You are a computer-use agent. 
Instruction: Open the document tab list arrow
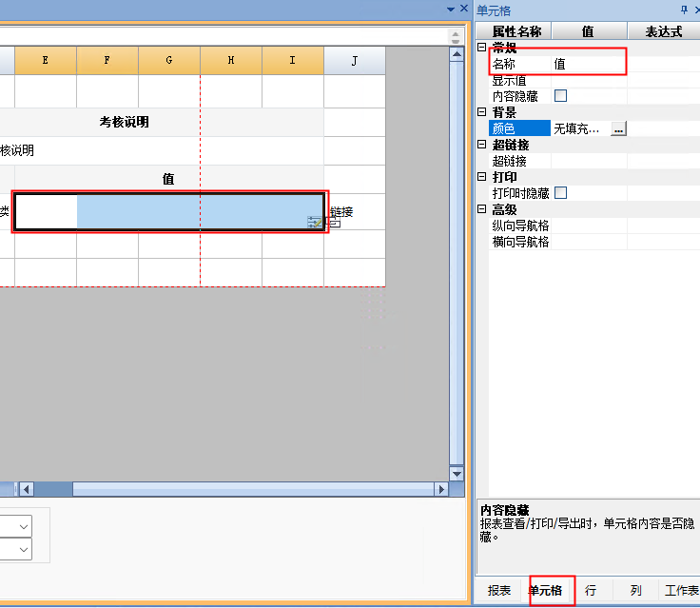click(x=451, y=9)
